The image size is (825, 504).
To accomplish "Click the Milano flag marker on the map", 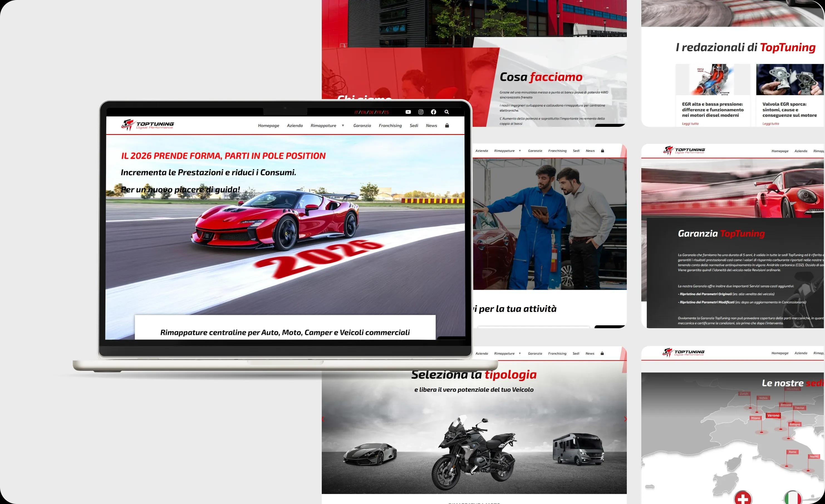I will coord(755,418).
